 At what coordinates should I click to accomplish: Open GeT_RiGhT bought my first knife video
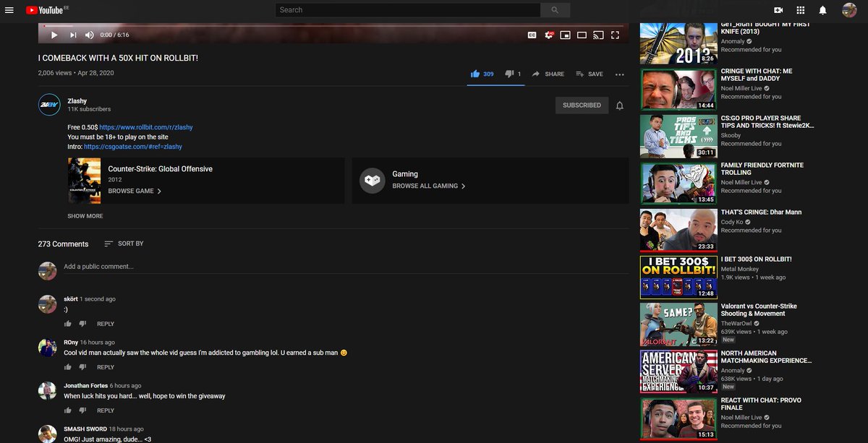[766, 28]
